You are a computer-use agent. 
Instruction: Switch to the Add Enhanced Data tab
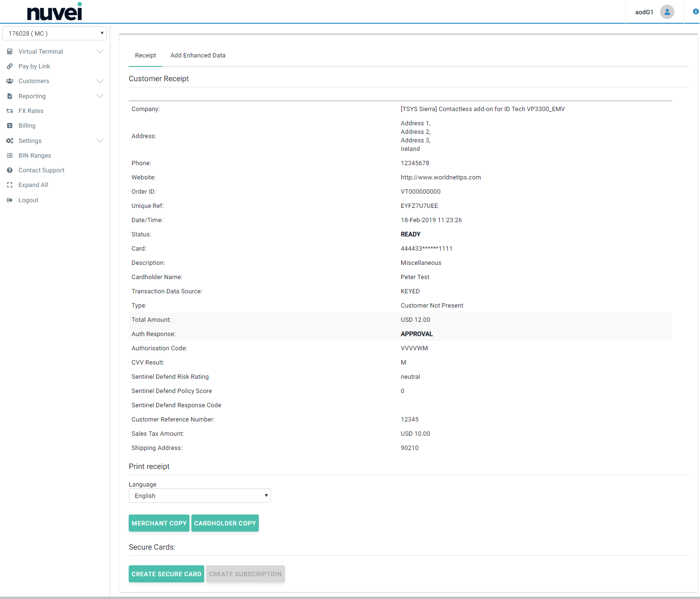[198, 56]
